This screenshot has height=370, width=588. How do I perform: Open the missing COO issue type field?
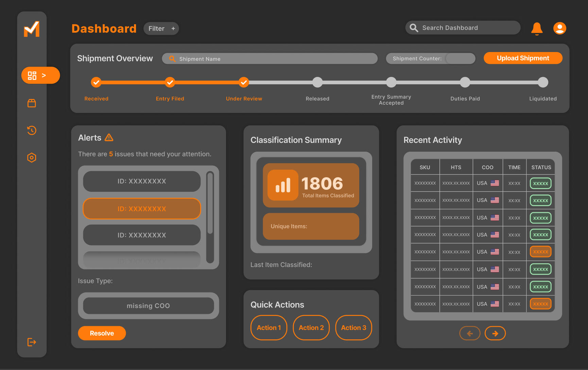coord(148,306)
